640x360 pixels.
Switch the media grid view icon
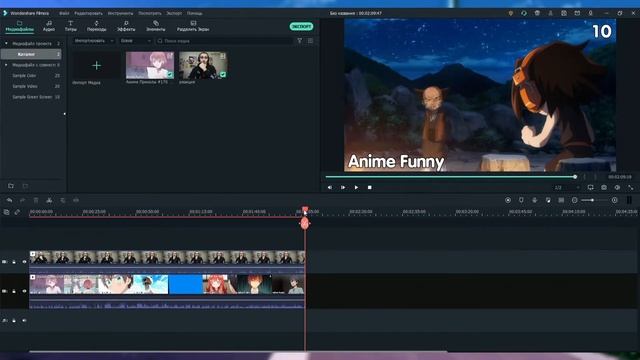pyautogui.click(x=311, y=41)
